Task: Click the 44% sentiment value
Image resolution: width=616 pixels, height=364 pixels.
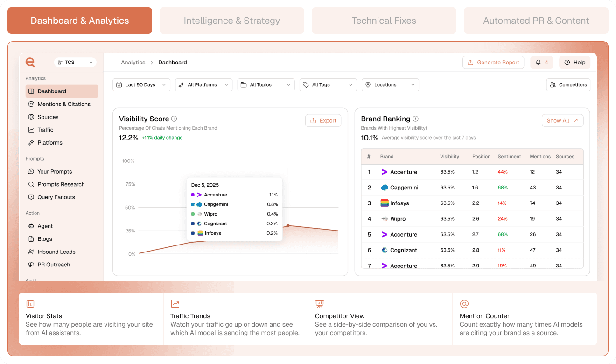Action: coord(502,172)
